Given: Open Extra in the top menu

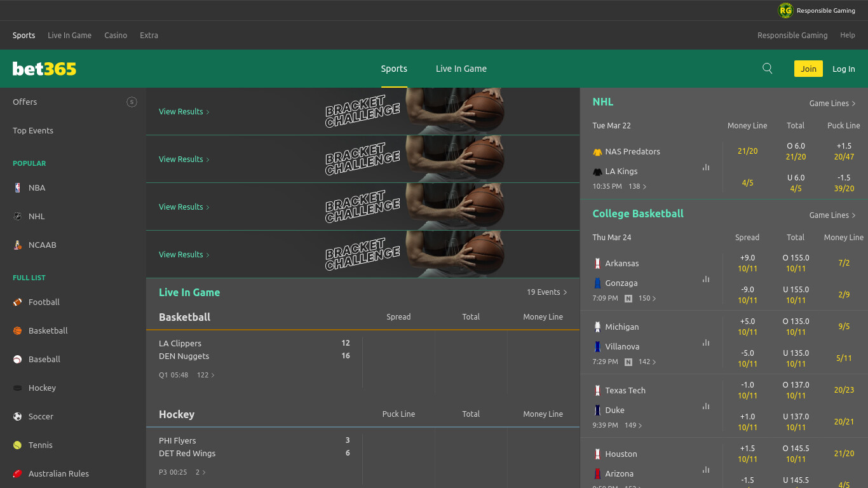Looking at the screenshot, I should pos(149,36).
